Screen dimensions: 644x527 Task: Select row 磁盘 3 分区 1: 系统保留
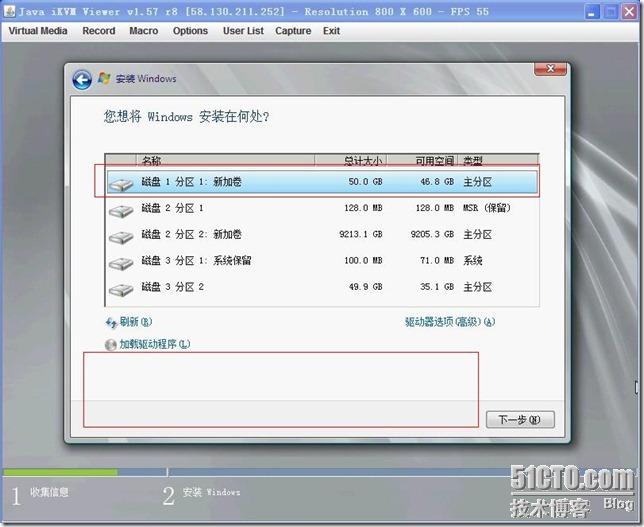pos(322,260)
